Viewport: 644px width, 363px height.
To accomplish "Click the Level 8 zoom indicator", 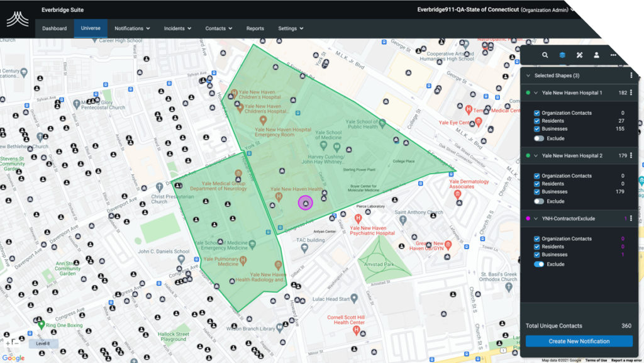I will [x=43, y=343].
